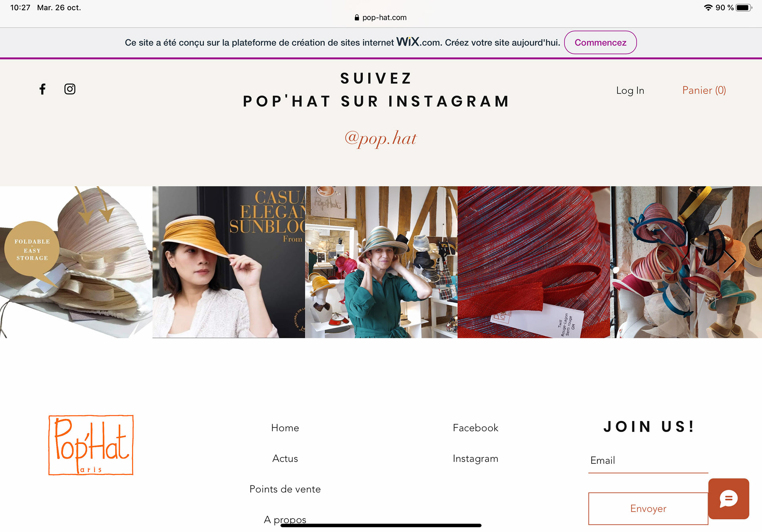The image size is (762, 532).
Task: Click next arrow on Instagram gallery
Action: point(729,262)
